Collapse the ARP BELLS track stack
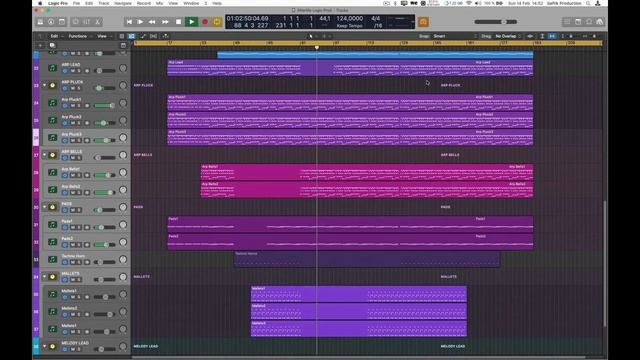640x360 pixels. click(44, 155)
